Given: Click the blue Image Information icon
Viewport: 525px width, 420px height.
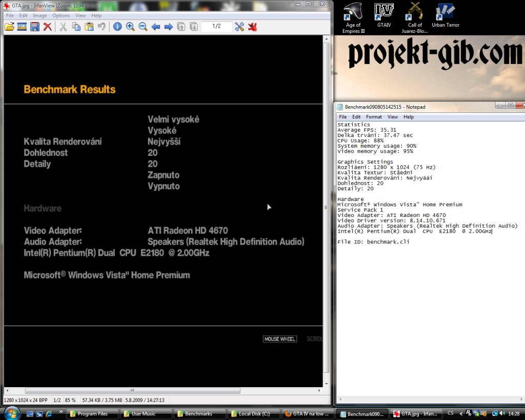Looking at the screenshot, I should pyautogui.click(x=117, y=27).
